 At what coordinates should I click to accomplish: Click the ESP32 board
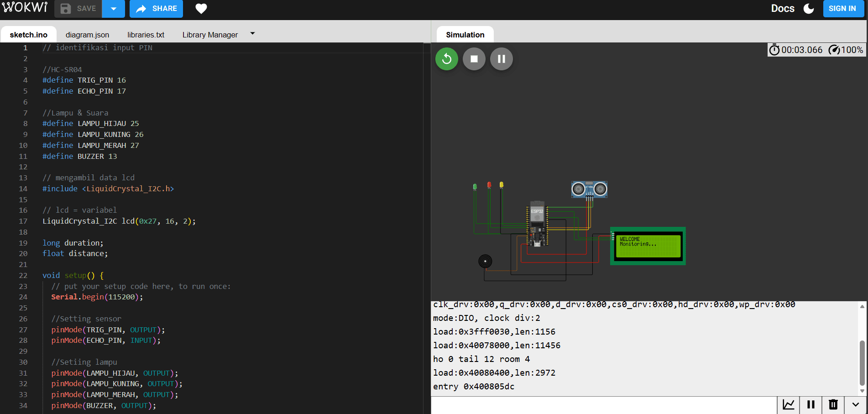click(537, 224)
